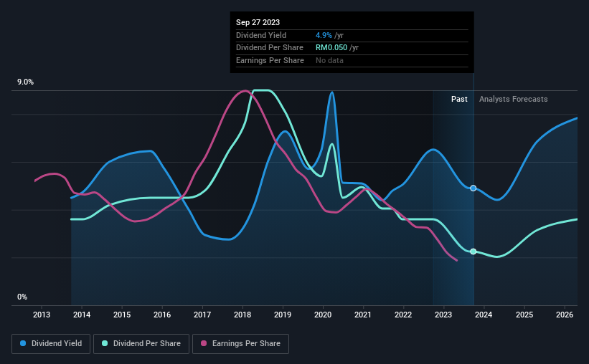Click the 4.9% dividend yield value
Viewport: 589px width, 364px height.
(324, 35)
